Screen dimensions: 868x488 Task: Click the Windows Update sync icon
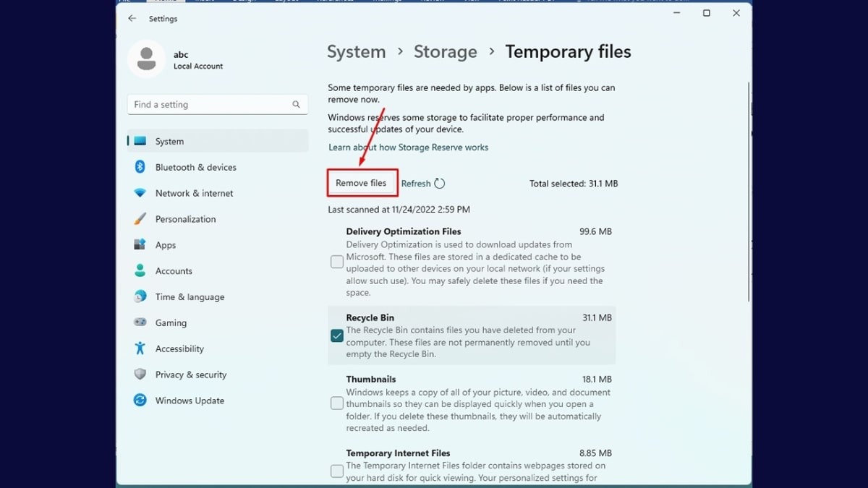140,401
